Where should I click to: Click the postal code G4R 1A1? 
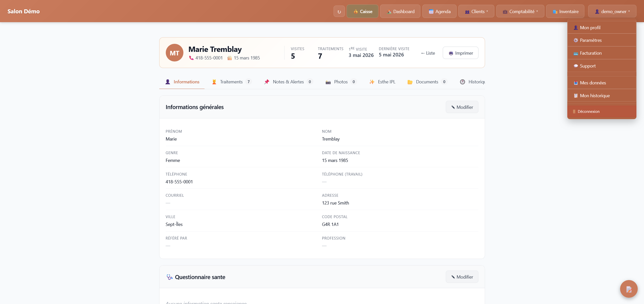tap(330, 224)
